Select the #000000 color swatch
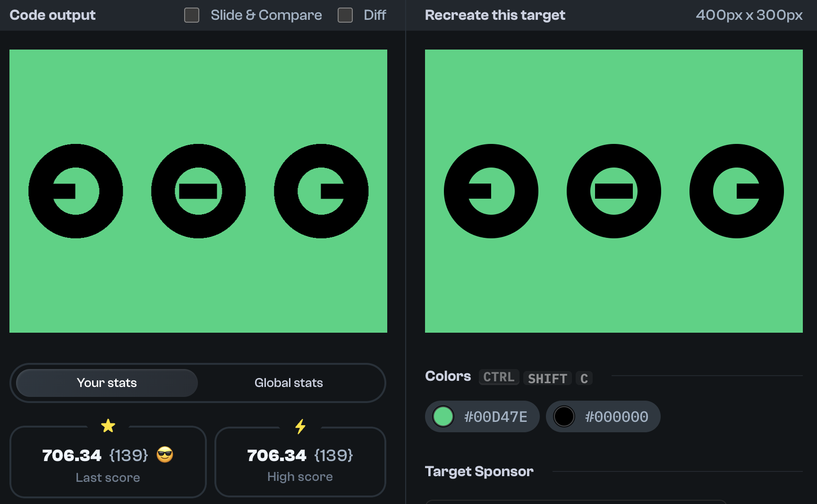Screen dimensions: 817x504 [603, 416]
